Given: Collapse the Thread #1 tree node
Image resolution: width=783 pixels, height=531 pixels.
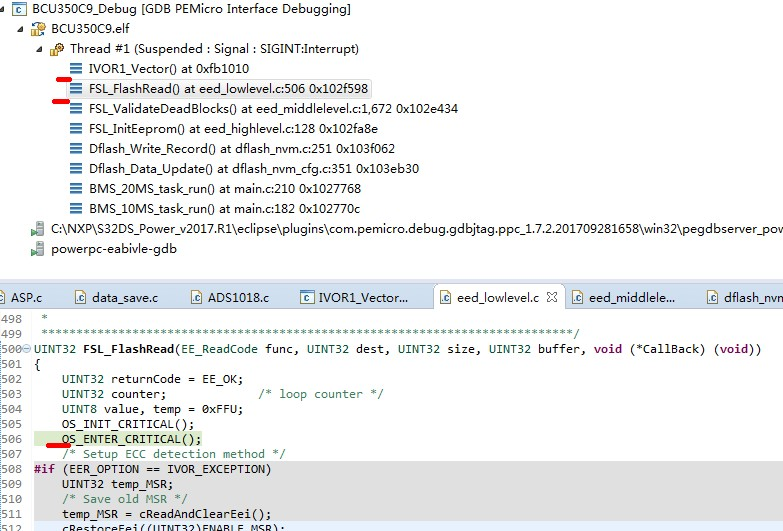Looking at the screenshot, I should pyautogui.click(x=39, y=49).
